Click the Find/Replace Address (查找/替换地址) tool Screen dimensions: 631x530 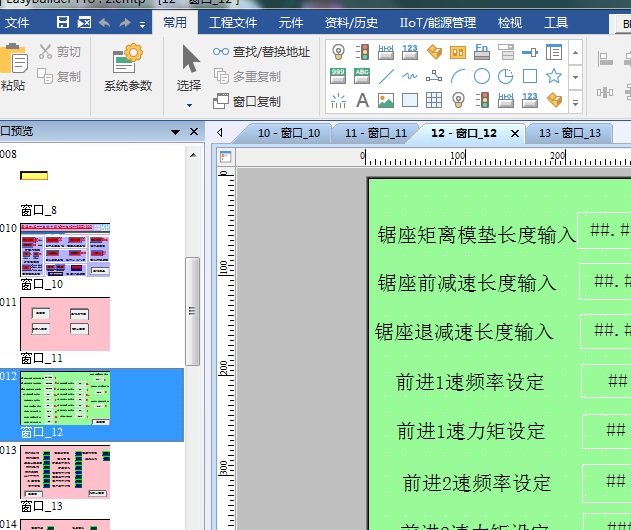(x=262, y=52)
